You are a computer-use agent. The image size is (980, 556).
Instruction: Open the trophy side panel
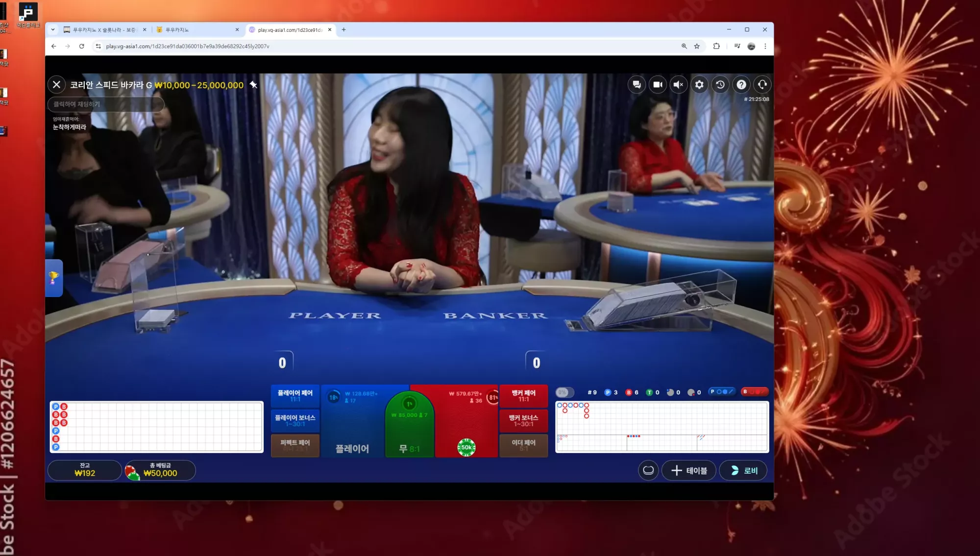[x=54, y=278]
